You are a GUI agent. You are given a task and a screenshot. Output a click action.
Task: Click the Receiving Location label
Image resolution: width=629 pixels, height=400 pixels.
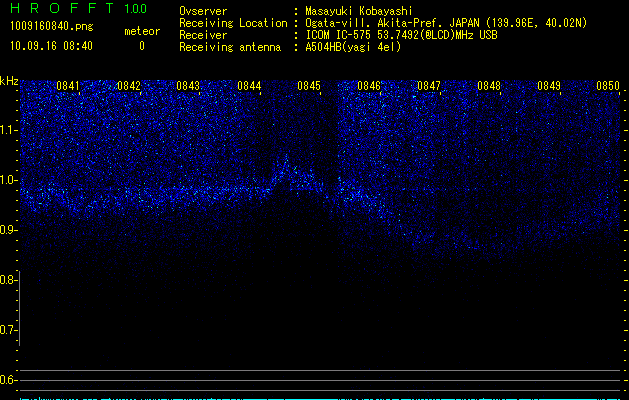pos(233,23)
